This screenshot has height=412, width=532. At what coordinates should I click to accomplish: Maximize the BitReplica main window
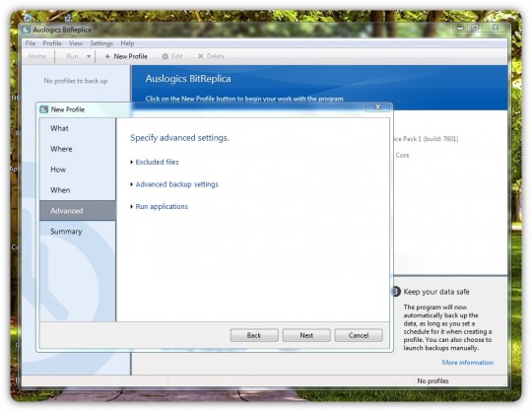(x=475, y=28)
